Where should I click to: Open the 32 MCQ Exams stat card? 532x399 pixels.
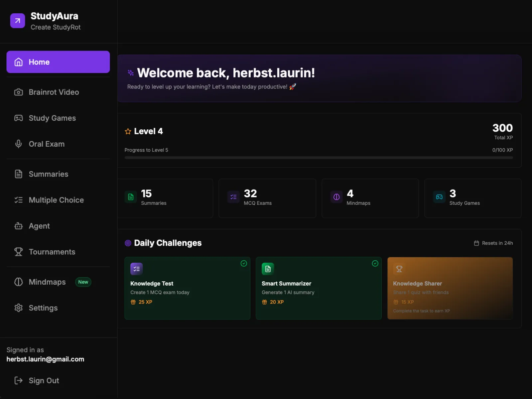pos(267,198)
